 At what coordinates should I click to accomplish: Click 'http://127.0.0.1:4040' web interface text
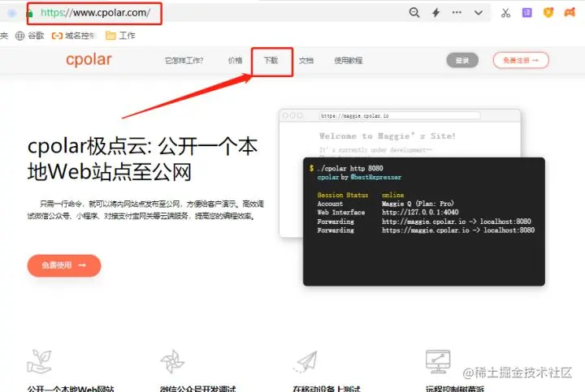point(420,213)
